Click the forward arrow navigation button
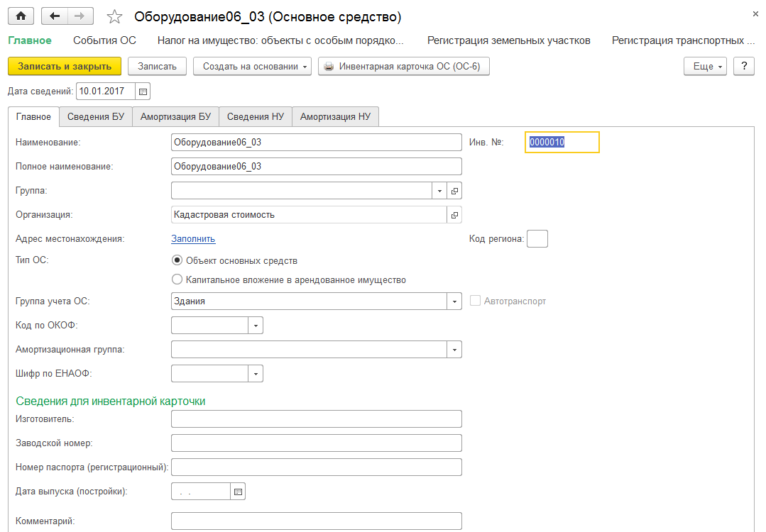 (80, 16)
